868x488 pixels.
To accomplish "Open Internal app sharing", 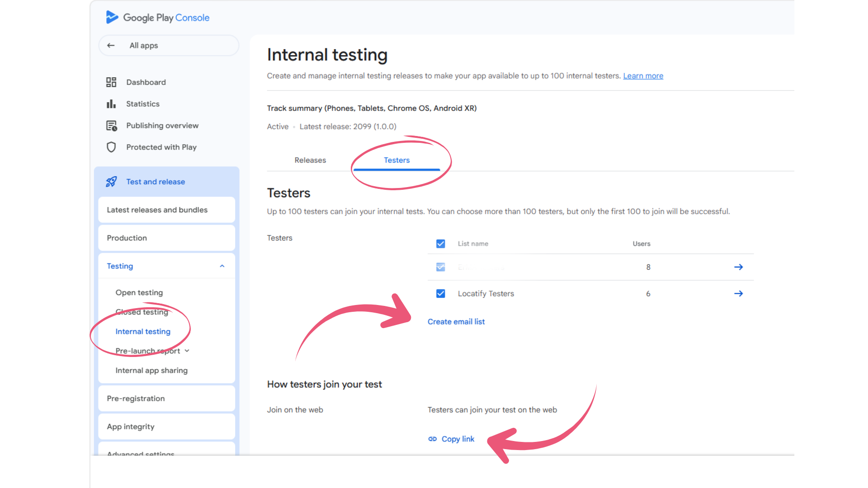I will (x=151, y=371).
